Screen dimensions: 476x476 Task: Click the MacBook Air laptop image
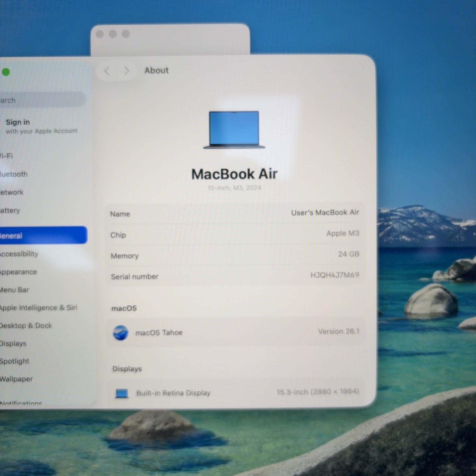pyautogui.click(x=234, y=129)
